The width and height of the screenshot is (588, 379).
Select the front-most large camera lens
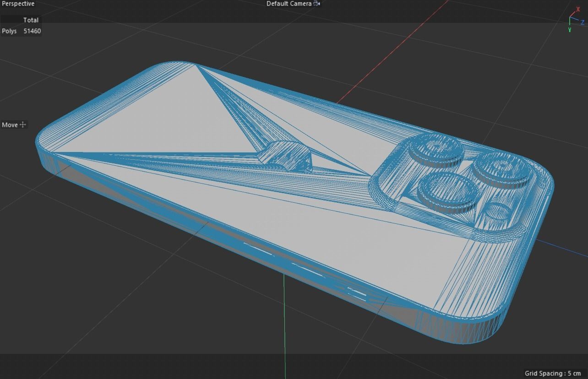click(x=447, y=192)
